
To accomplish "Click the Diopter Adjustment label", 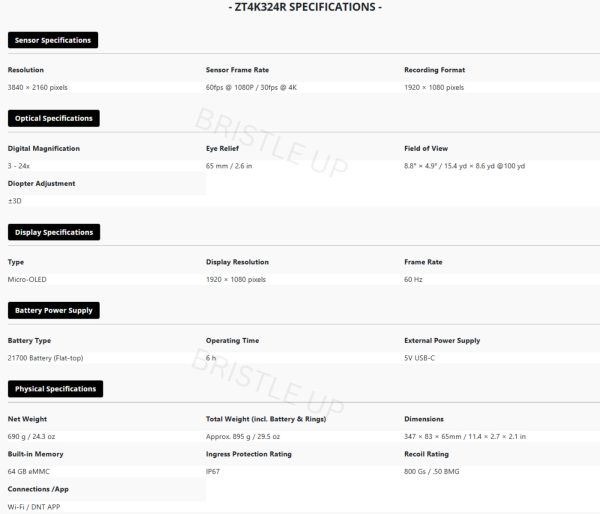I will (x=41, y=183).
